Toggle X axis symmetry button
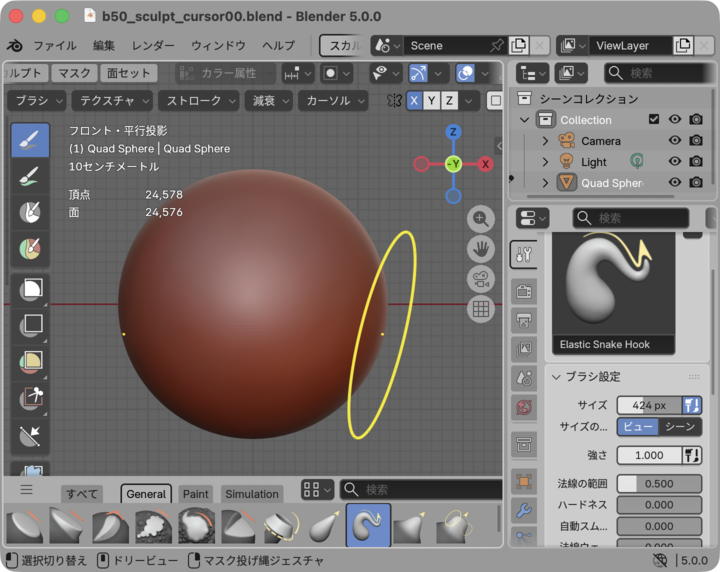 [x=414, y=101]
